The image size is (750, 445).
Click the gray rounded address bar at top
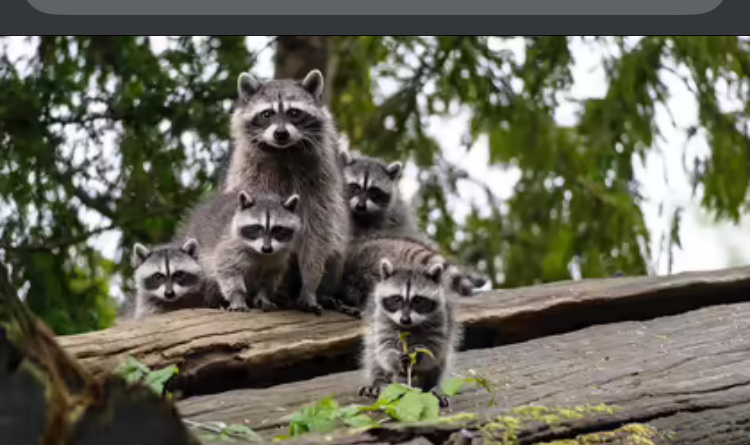pyautogui.click(x=375, y=6)
